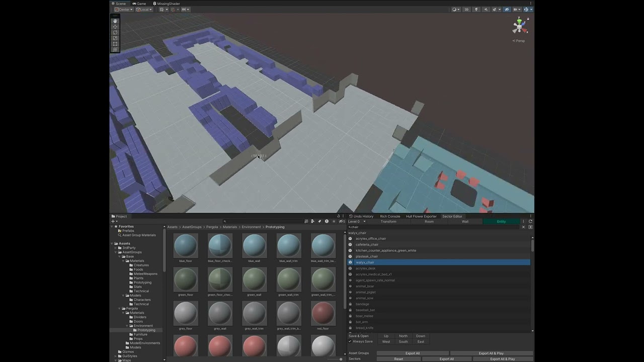
Task: Clear the chair search with the X icon
Action: [x=523, y=227]
